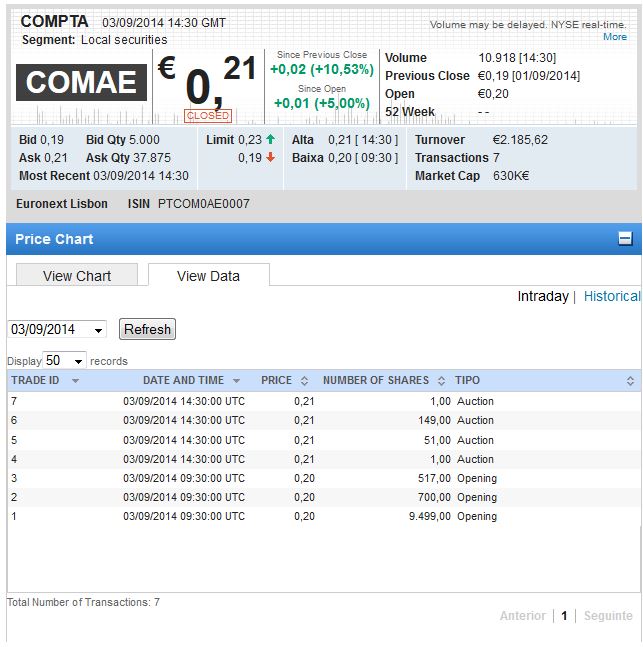Open the Historical data link
The width and height of the screenshot is (643, 647).
point(612,296)
